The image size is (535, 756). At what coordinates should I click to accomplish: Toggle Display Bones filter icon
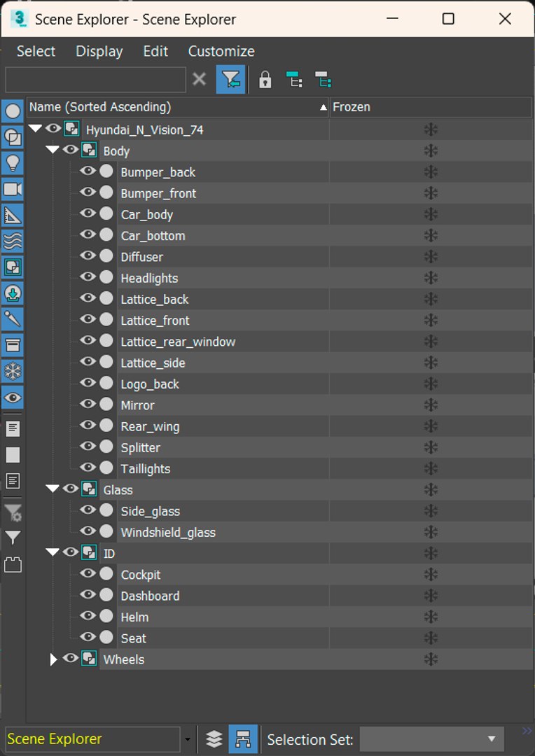(x=13, y=319)
